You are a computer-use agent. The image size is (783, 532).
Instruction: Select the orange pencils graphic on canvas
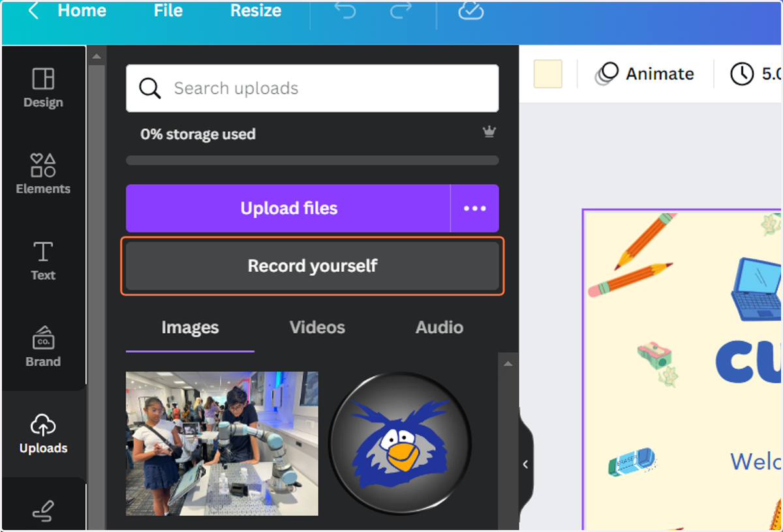pyautogui.click(x=632, y=256)
